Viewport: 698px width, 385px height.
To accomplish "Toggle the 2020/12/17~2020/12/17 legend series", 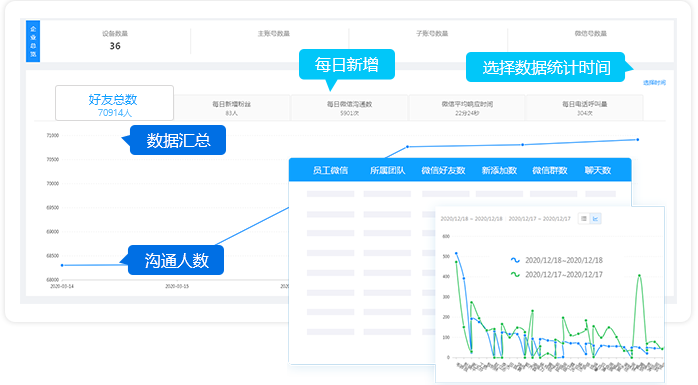I will (556, 275).
